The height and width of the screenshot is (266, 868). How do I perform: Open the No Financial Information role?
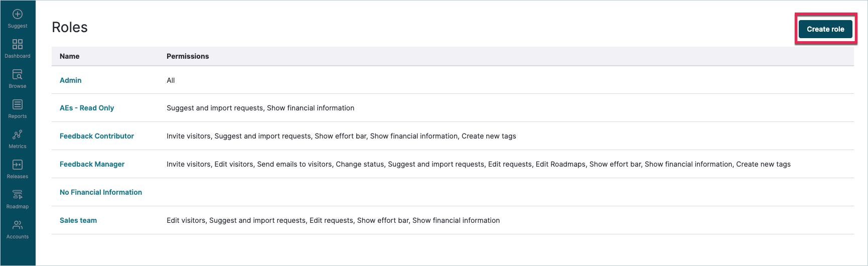click(x=101, y=192)
